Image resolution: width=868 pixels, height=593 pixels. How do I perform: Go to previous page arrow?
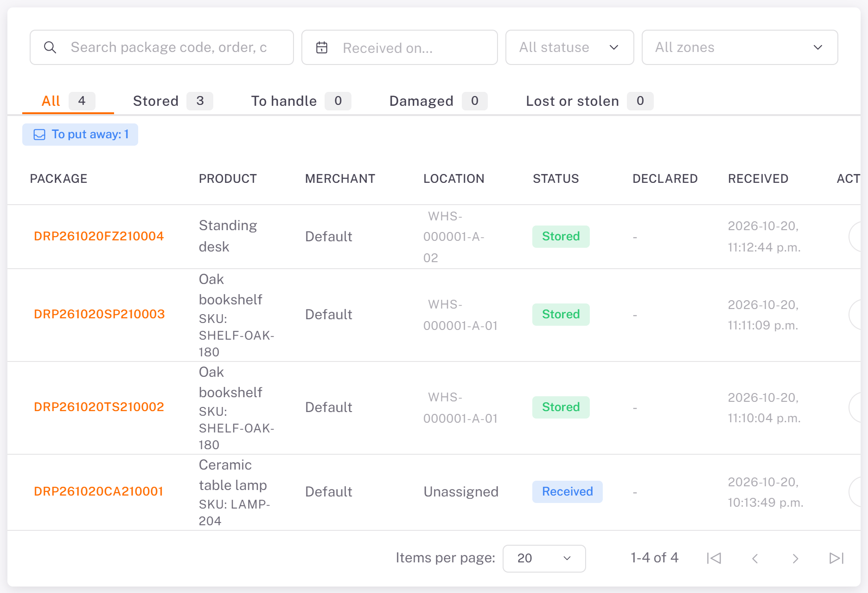click(x=755, y=558)
